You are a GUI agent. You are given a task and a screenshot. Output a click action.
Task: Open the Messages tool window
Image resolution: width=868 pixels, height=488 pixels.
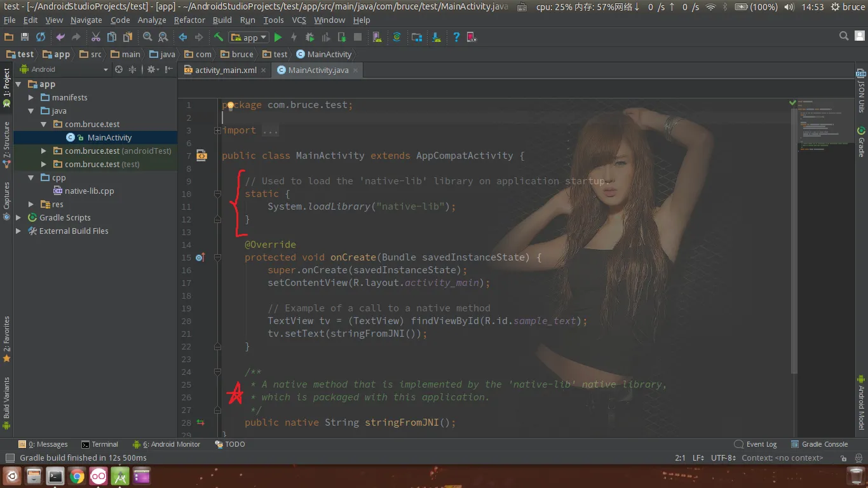point(43,444)
